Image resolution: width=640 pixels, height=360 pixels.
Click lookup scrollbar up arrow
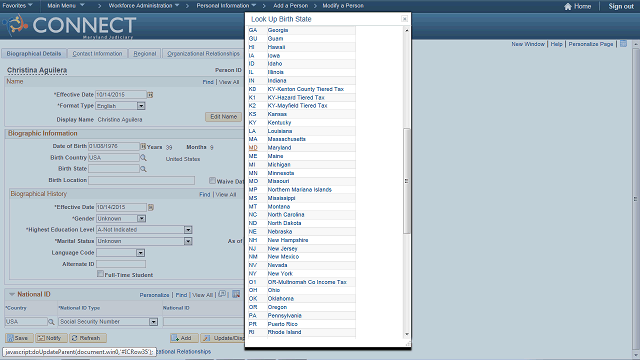(407, 30)
